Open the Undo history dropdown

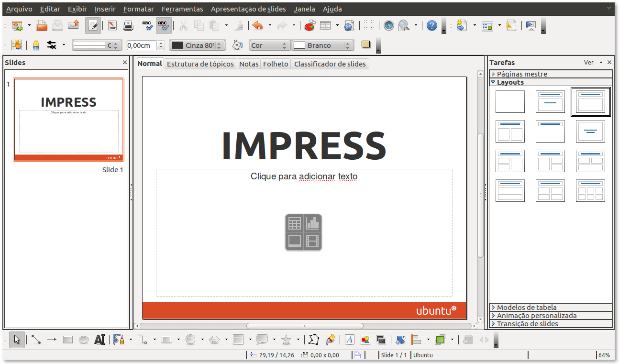coord(270,26)
